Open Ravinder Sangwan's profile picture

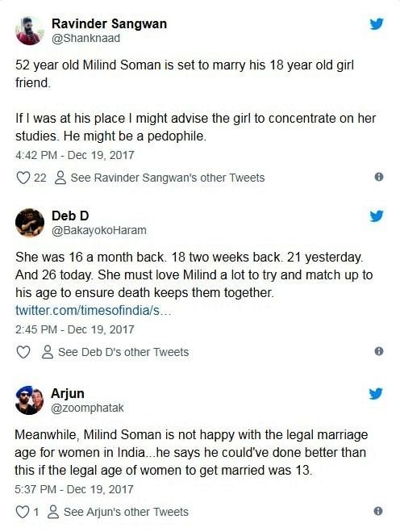click(30, 31)
